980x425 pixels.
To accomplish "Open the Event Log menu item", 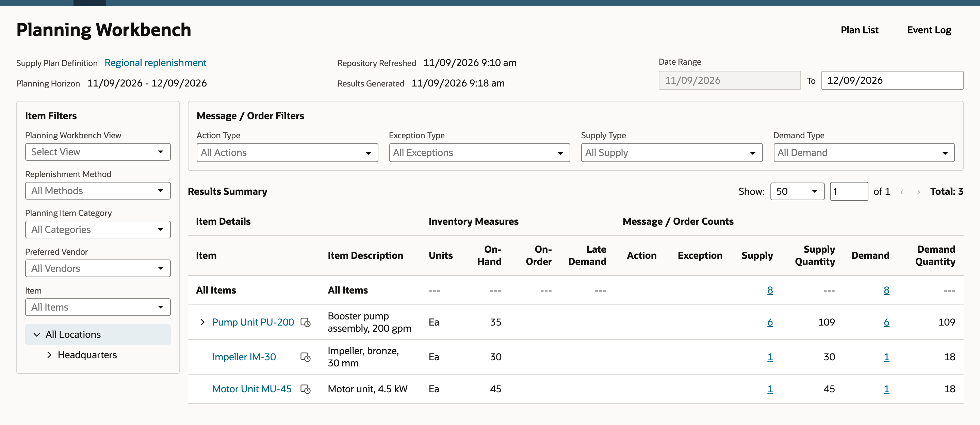I will 929,30.
